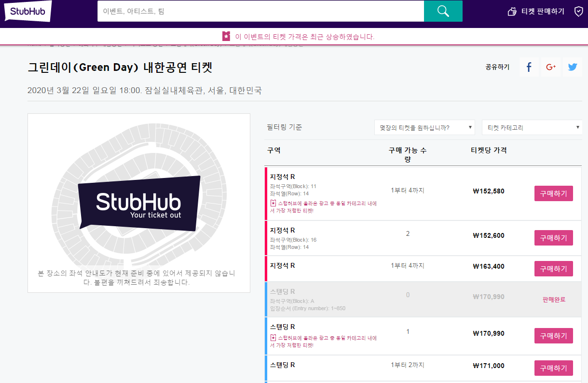Click quantity 1부터 4까지 in ₩152,580 row
Screen dimensions: 588x383
click(x=408, y=190)
